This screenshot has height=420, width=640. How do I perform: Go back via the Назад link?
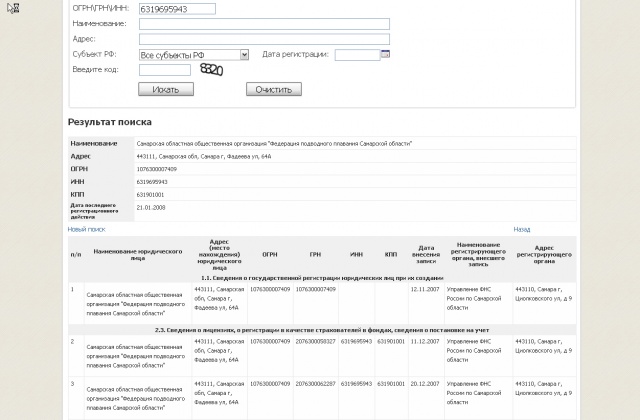pyautogui.click(x=521, y=229)
